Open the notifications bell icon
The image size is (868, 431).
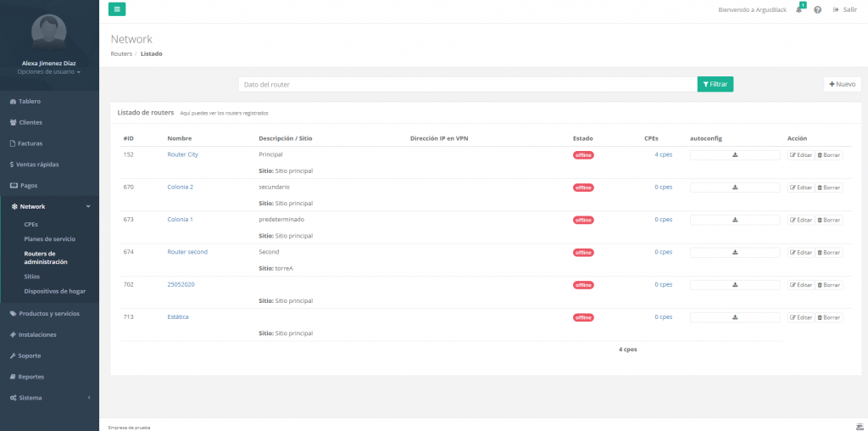click(798, 10)
